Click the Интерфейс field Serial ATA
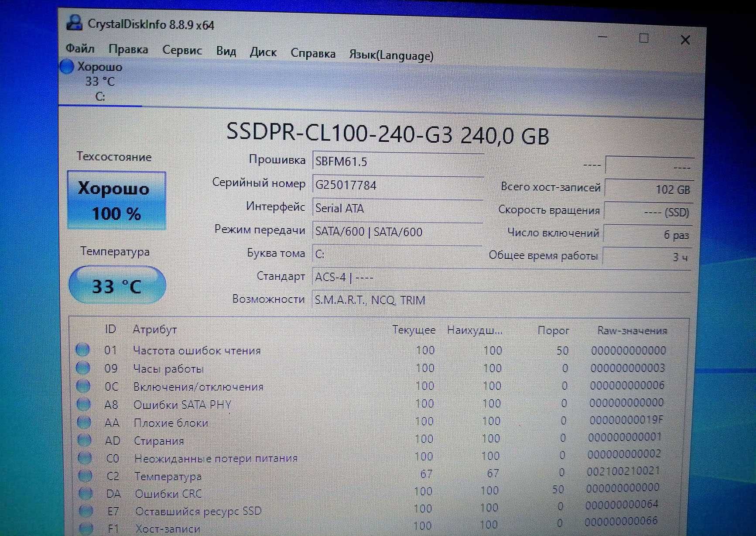The height and width of the screenshot is (536, 756). [397, 208]
